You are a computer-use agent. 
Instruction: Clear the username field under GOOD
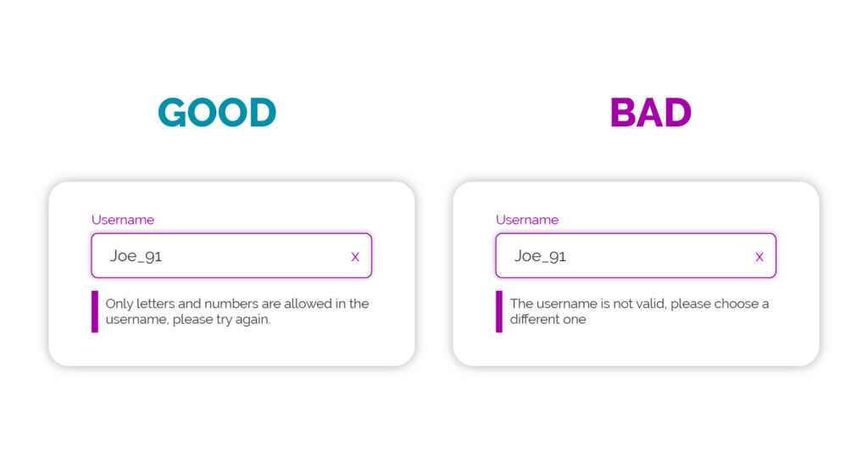coord(355,257)
